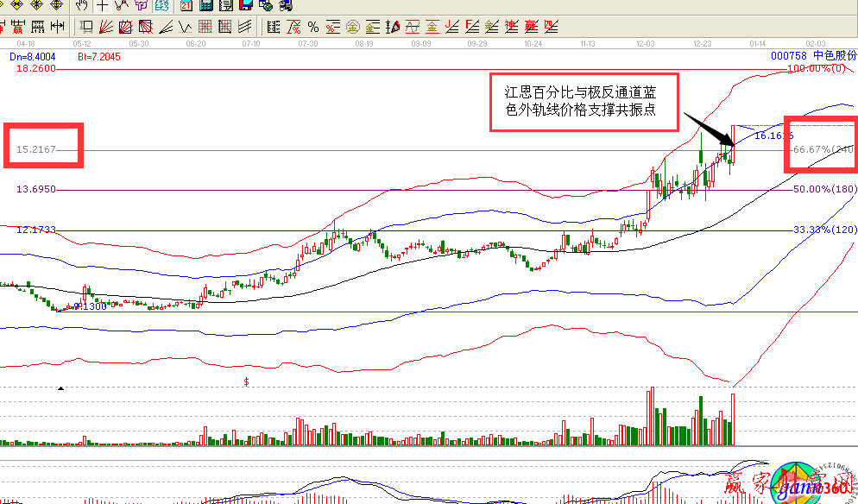The image size is (858, 504).
Task: Open the calendar icon showing 21
Action: 186,5
